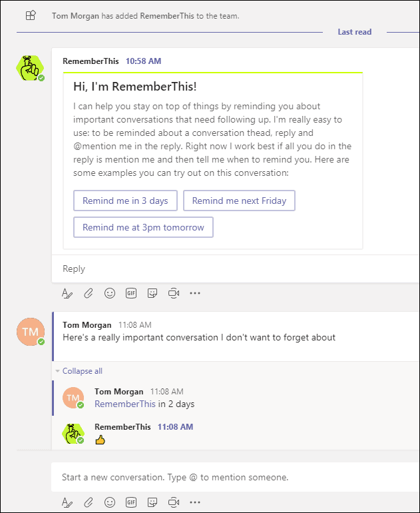420x513 pixels.
Task: Open stickers in the reply toolbar
Action: (x=152, y=293)
